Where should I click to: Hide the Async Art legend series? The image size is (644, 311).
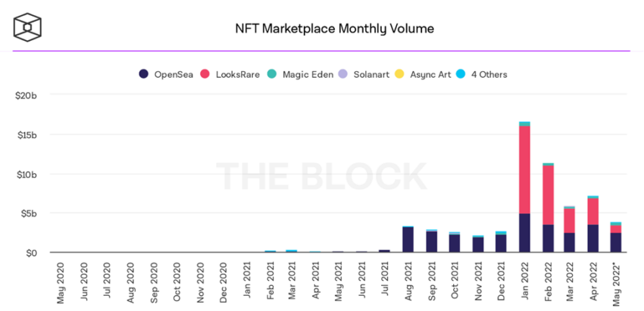(x=423, y=74)
